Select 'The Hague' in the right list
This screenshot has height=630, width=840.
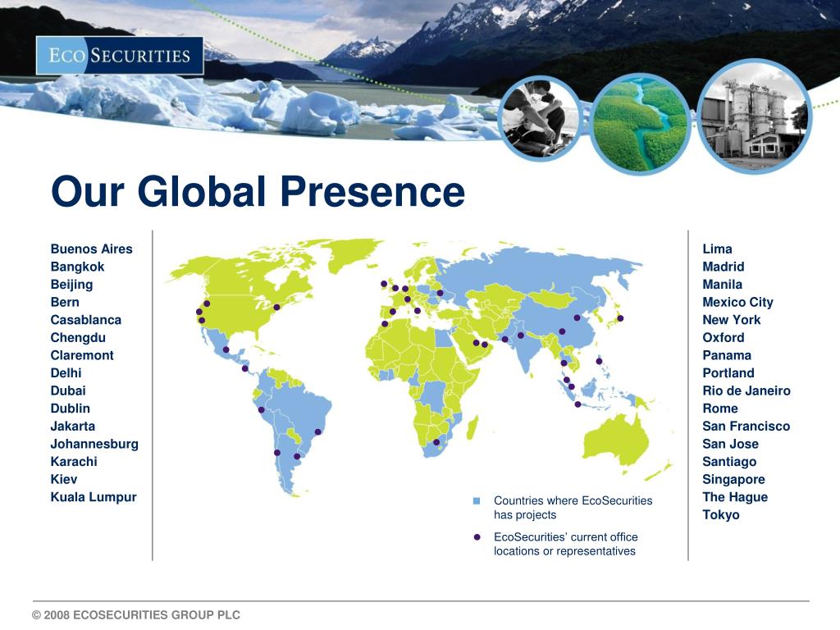[735, 496]
